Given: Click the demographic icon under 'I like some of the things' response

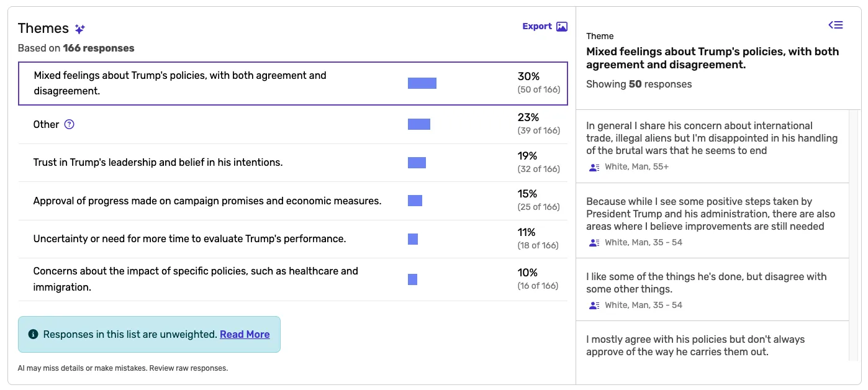Looking at the screenshot, I should (x=594, y=306).
